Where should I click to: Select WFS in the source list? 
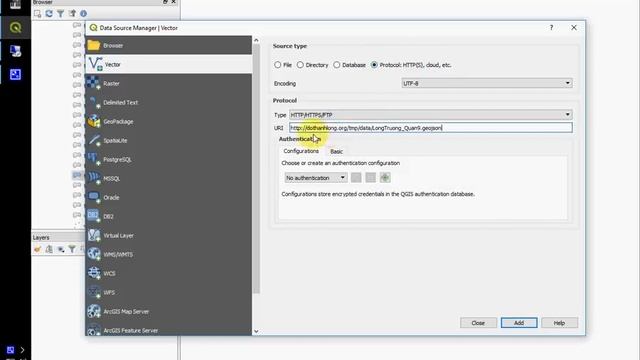tap(169, 292)
